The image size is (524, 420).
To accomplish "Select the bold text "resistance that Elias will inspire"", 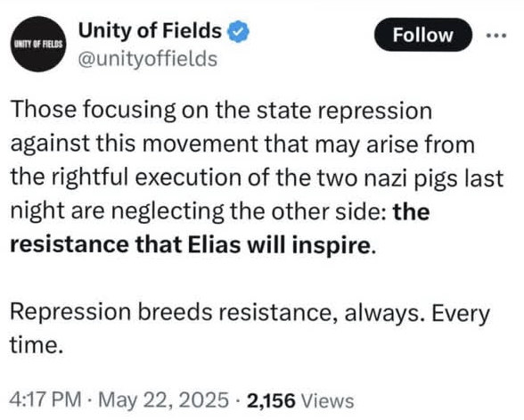I will pos(191,244).
